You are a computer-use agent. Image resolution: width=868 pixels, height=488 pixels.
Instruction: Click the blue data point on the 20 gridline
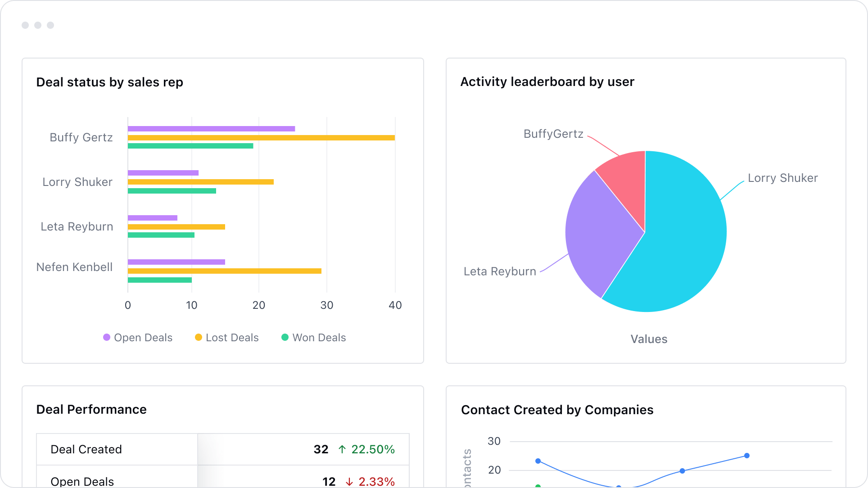coord(683,471)
